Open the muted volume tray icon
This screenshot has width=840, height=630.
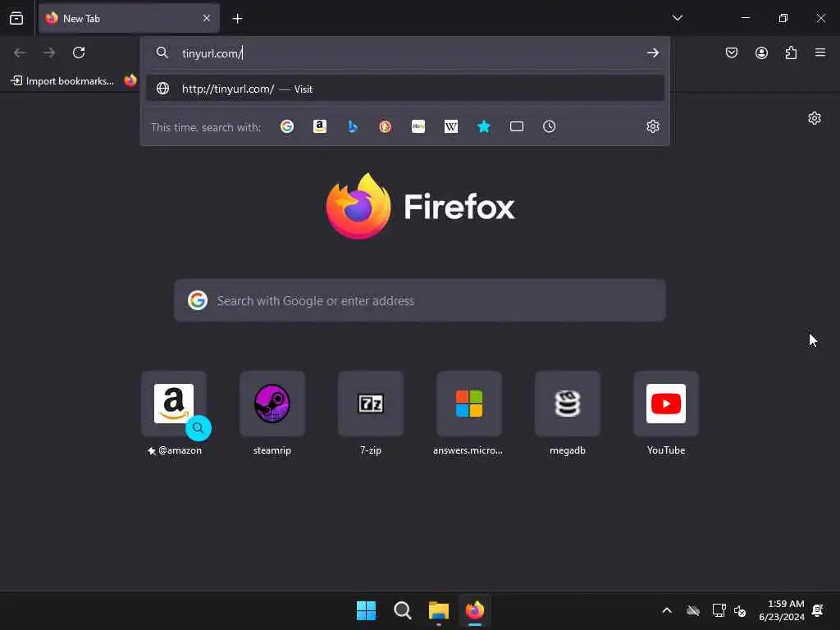coord(741,610)
